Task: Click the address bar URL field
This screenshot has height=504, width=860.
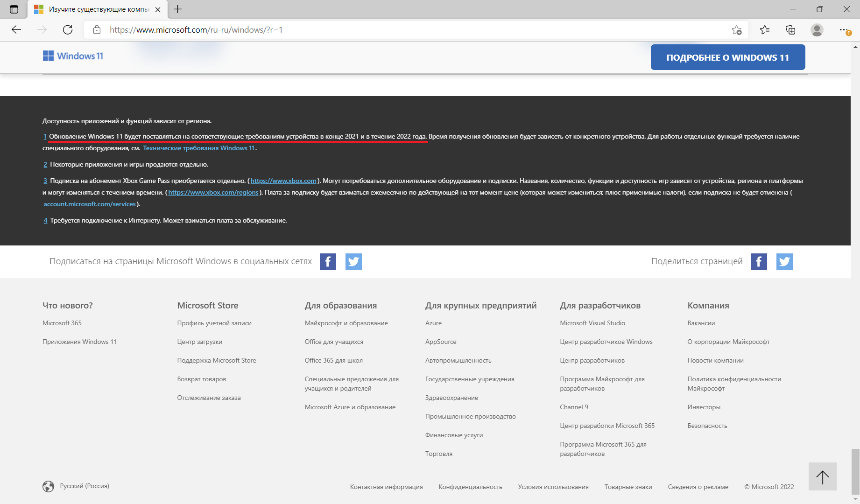Action: [416, 30]
